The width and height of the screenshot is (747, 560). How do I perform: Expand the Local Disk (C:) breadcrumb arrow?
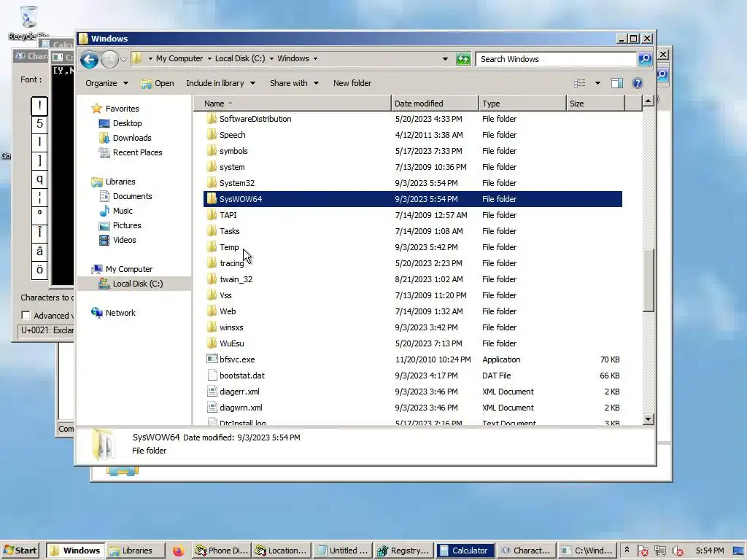pyautogui.click(x=271, y=58)
